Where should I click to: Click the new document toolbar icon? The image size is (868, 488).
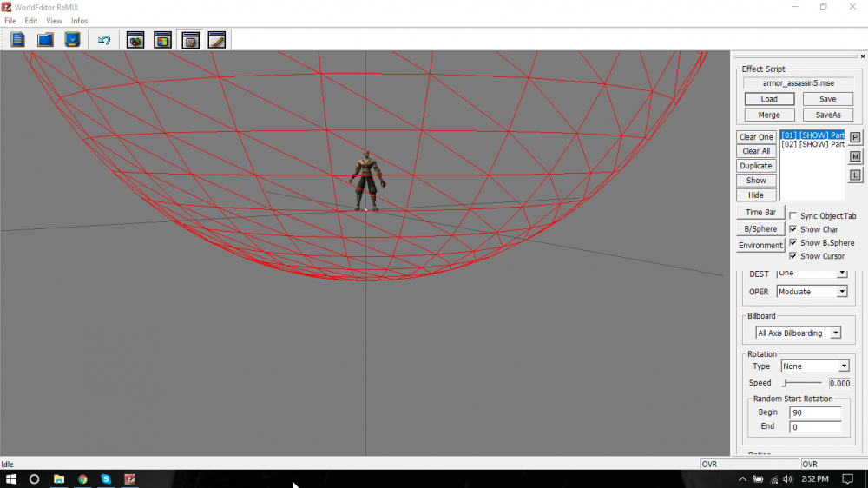click(x=17, y=40)
